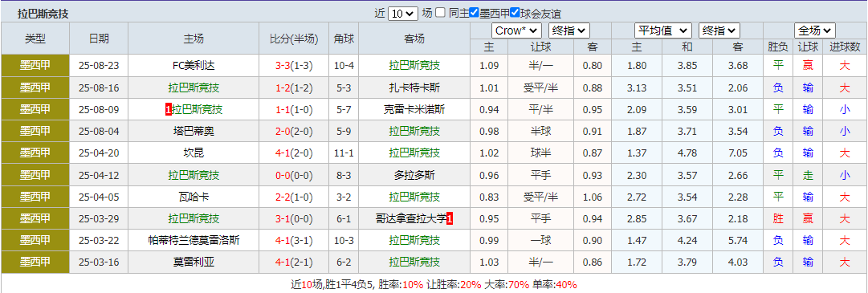Click the 拉巴斯竞技 table title
868x293 pixels.
pos(43,14)
